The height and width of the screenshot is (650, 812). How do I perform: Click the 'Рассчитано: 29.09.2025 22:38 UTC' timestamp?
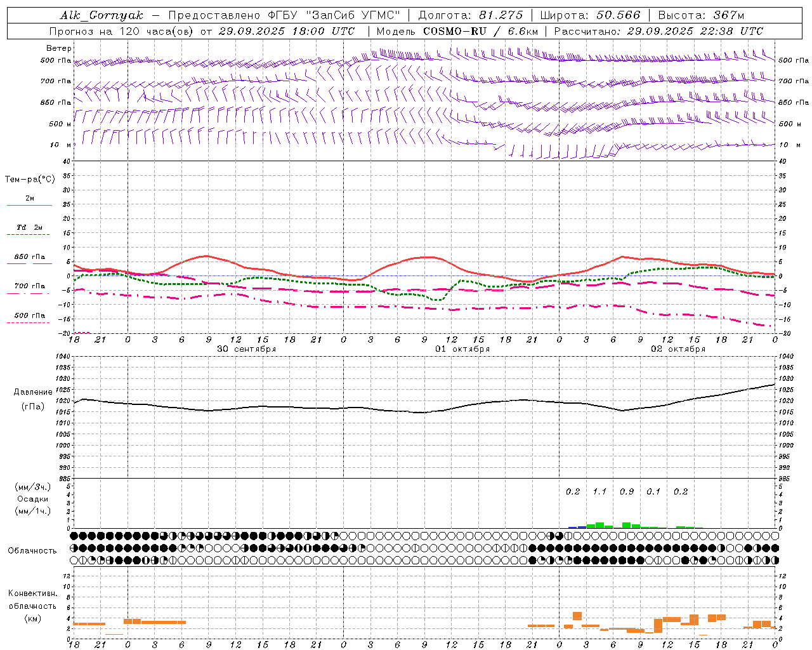click(x=658, y=31)
